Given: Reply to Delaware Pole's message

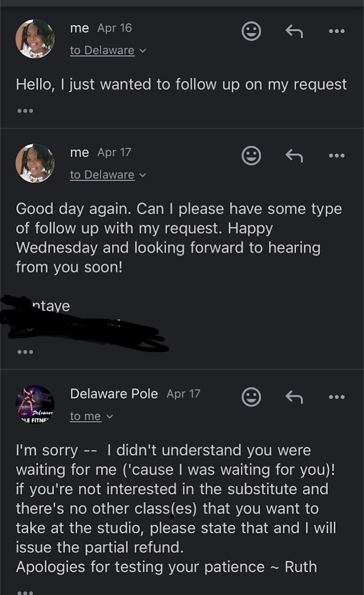Looking at the screenshot, I should point(294,397).
